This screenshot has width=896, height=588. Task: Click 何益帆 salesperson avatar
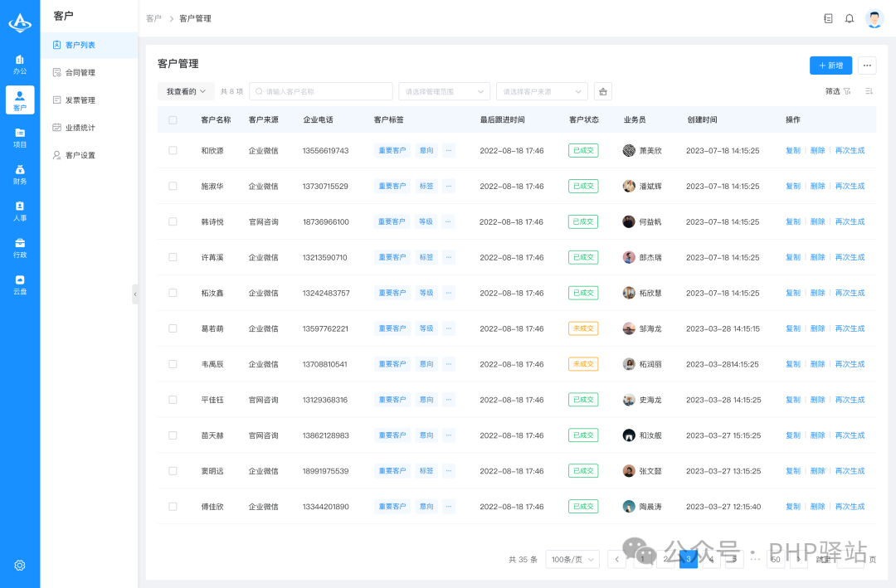click(x=629, y=221)
